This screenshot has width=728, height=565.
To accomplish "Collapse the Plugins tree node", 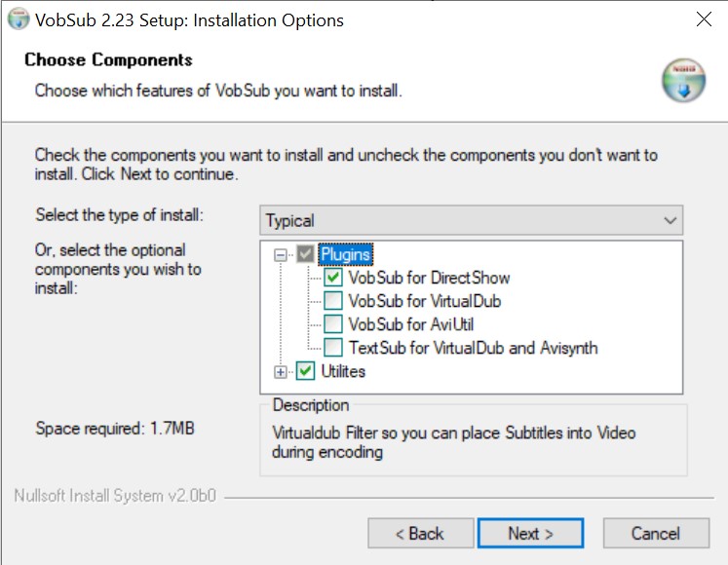I will coord(280,255).
